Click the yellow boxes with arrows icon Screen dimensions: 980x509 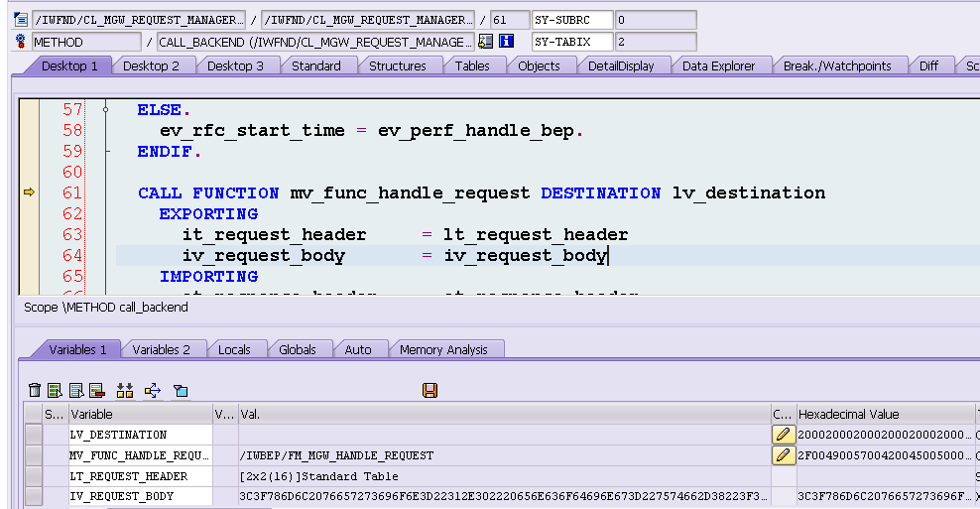pyautogui.click(x=125, y=391)
